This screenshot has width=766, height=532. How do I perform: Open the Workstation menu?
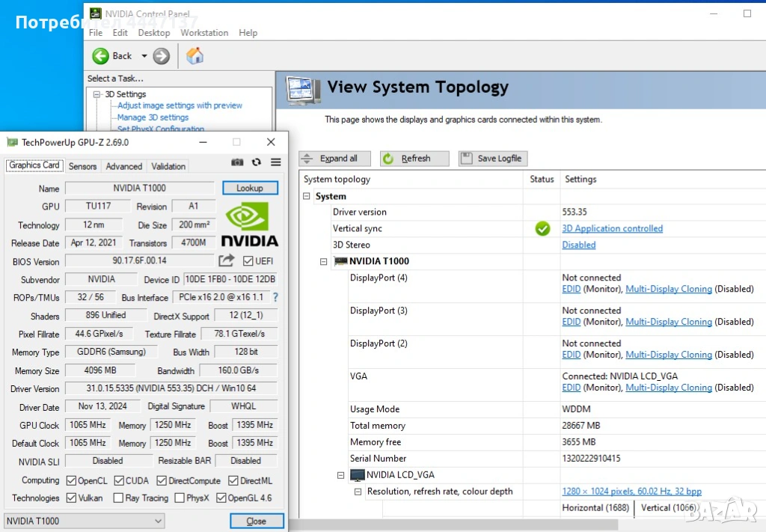pos(204,33)
